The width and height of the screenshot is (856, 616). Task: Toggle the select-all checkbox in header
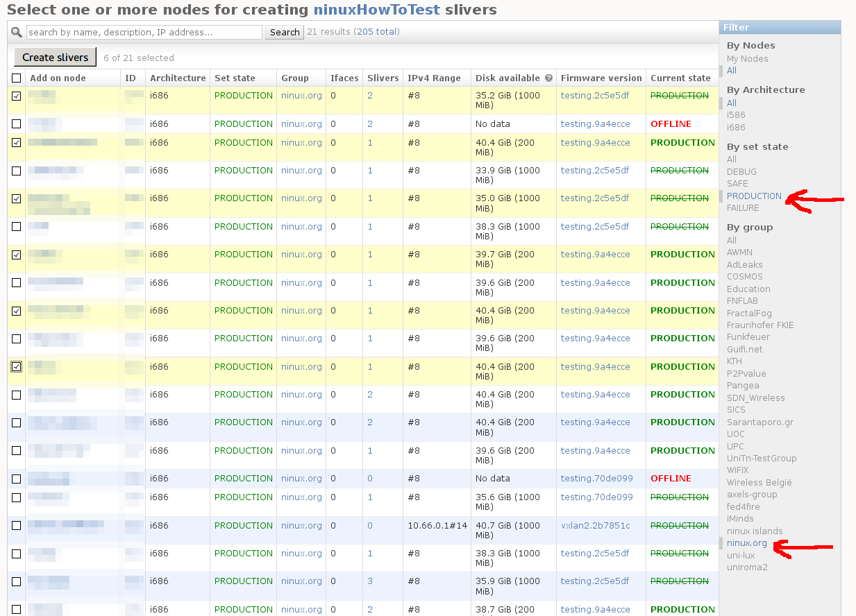click(x=17, y=78)
